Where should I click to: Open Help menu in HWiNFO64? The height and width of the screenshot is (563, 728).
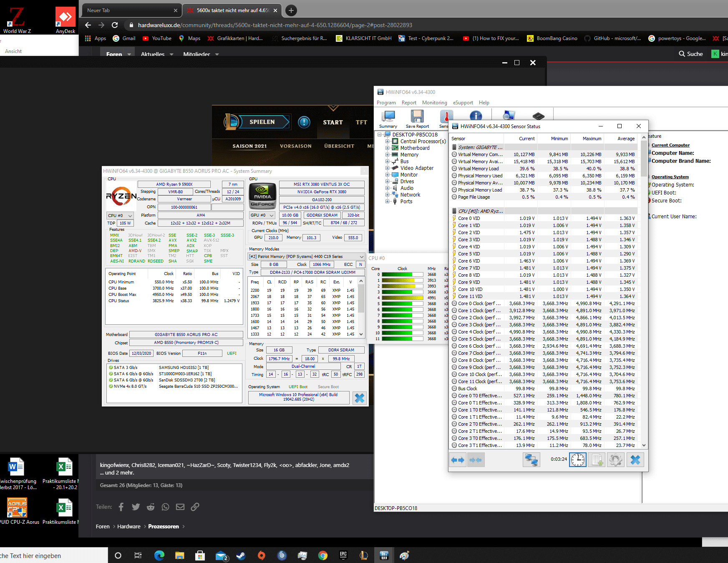point(484,103)
